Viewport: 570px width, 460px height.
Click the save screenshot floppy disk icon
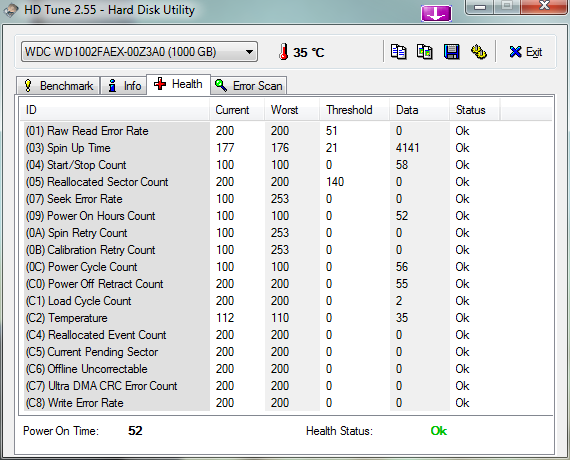click(x=451, y=52)
